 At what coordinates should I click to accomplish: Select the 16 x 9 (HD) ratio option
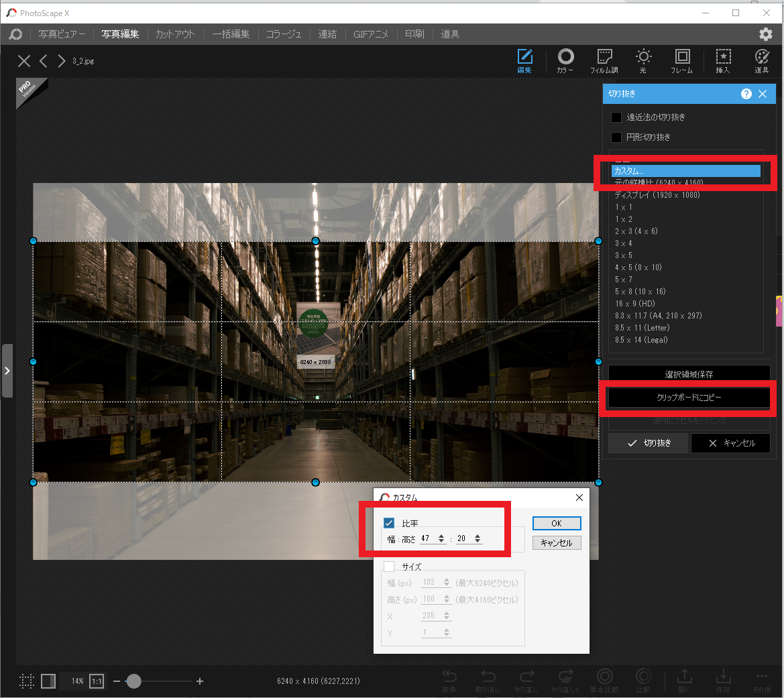pyautogui.click(x=634, y=304)
